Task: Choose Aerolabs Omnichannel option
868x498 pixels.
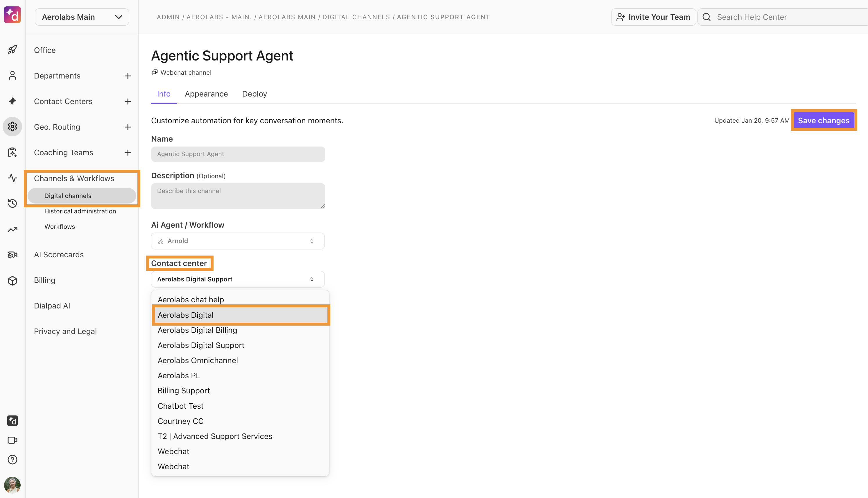Action: click(240, 360)
